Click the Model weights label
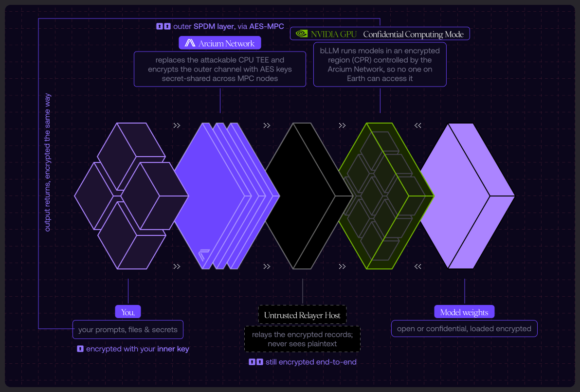This screenshot has height=392, width=580. tap(464, 312)
